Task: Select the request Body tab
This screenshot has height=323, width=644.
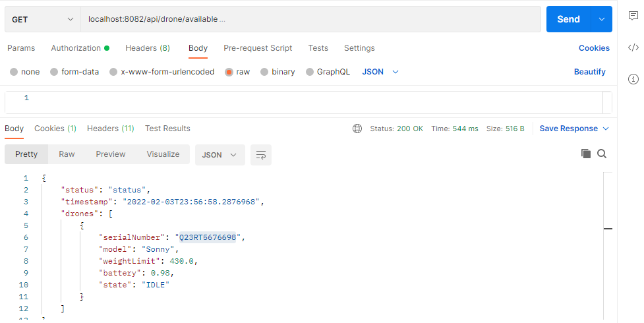Action: tap(198, 48)
